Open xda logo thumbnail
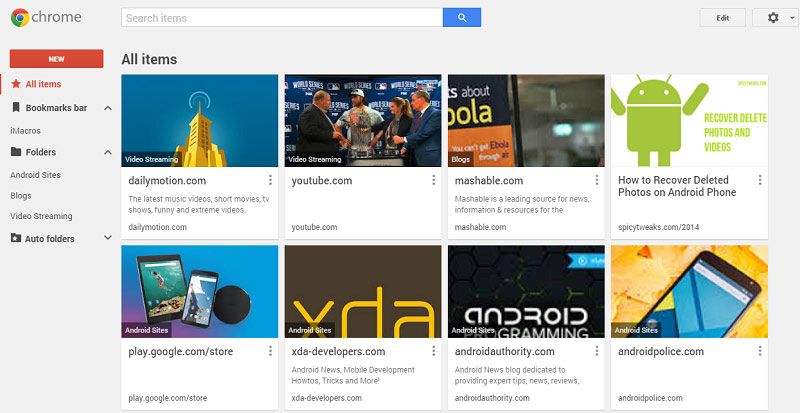This screenshot has width=800, height=413. click(x=363, y=291)
